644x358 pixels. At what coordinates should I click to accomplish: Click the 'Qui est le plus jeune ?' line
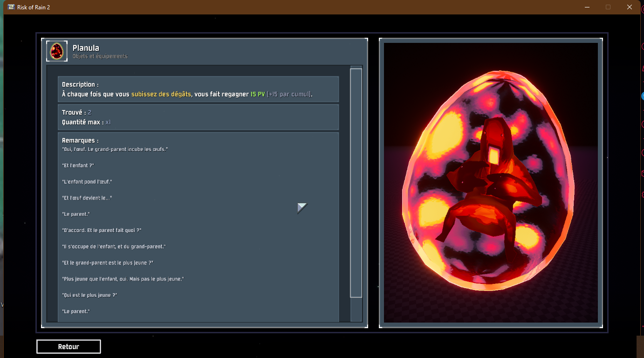[x=89, y=295]
